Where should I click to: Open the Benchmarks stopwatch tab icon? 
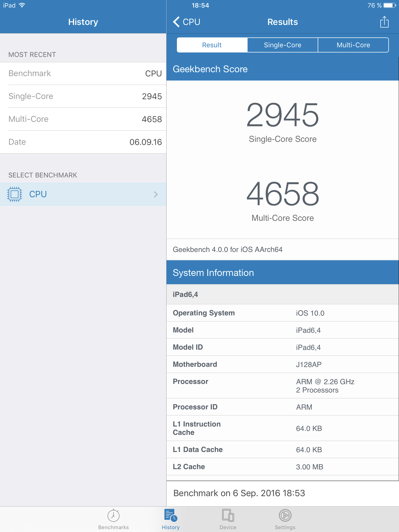pos(114,515)
